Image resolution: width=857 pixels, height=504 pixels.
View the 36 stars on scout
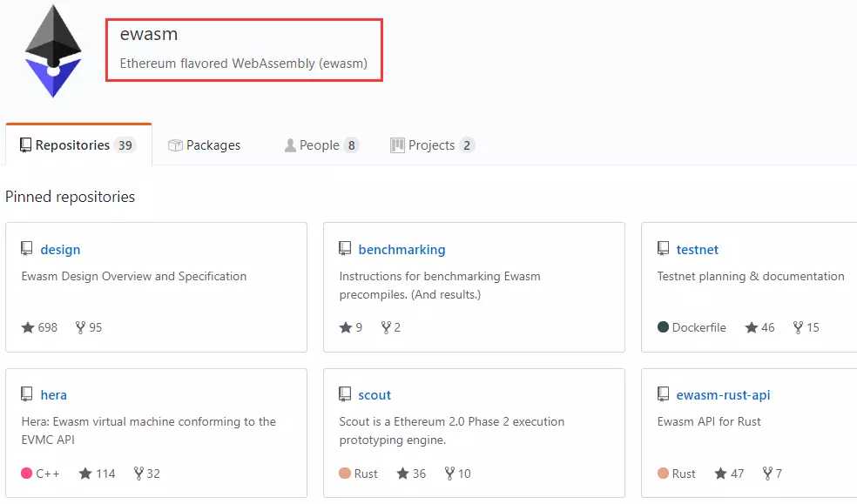[x=412, y=474]
